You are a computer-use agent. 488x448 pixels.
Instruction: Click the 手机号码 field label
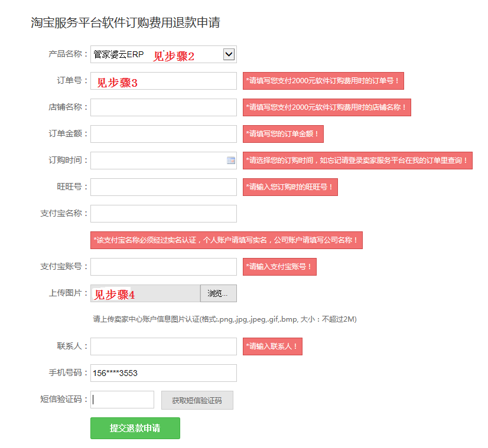(x=68, y=372)
